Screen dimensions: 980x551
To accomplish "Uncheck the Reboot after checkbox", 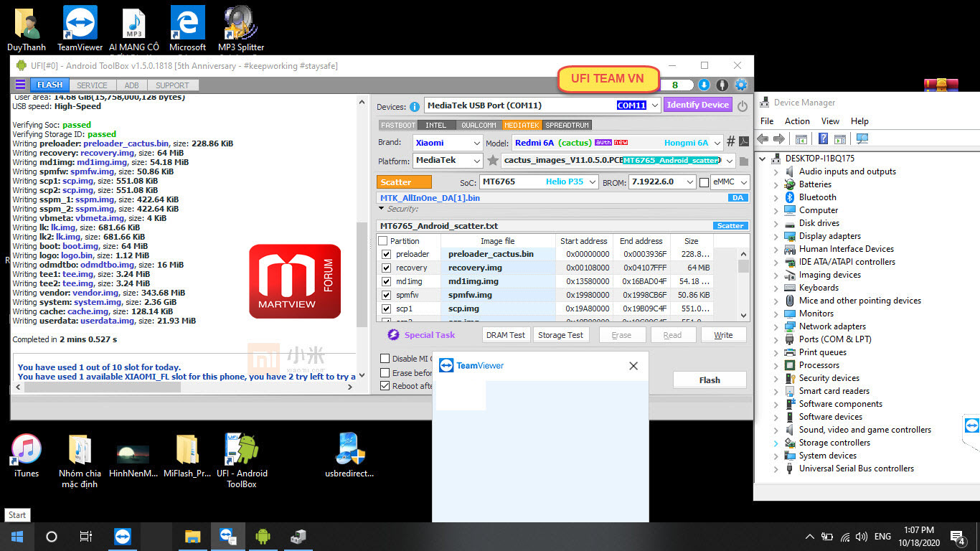I will (385, 386).
